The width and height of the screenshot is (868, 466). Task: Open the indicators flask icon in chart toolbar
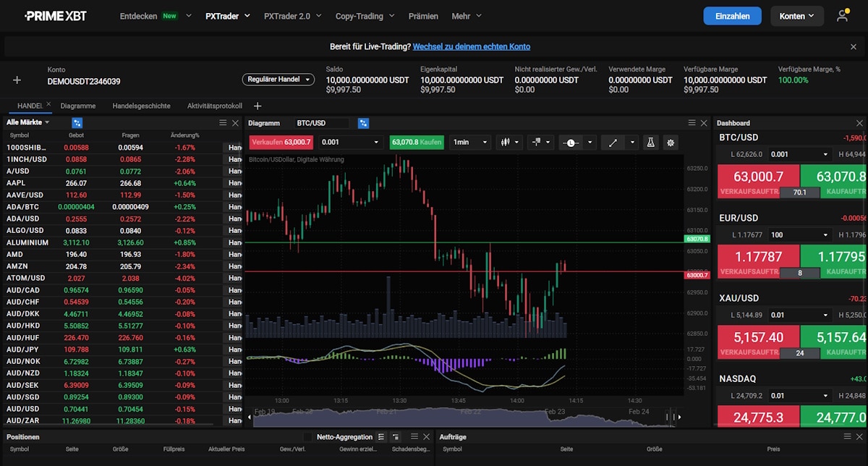pyautogui.click(x=650, y=143)
